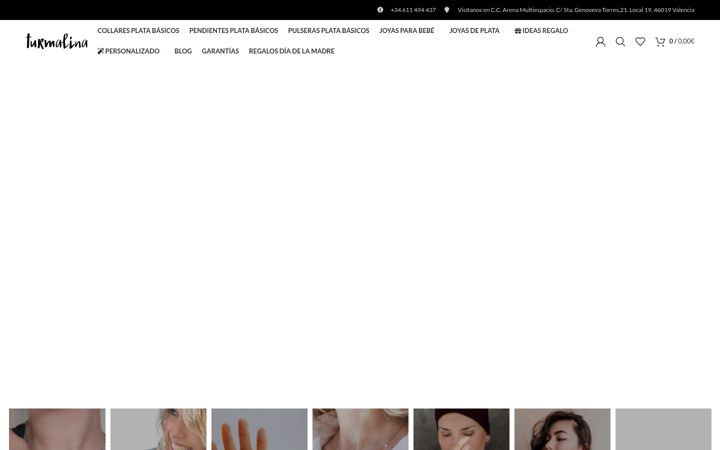Open the smiling blonde woman thumbnail

[158, 429]
